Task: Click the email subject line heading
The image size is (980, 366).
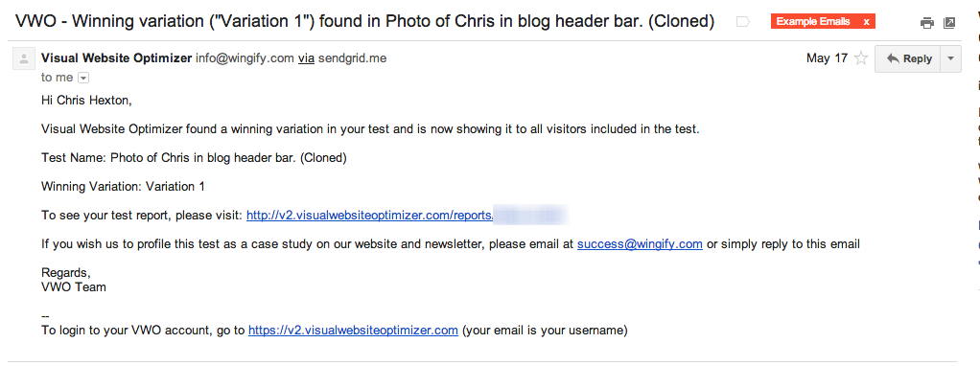Action: 365,22
